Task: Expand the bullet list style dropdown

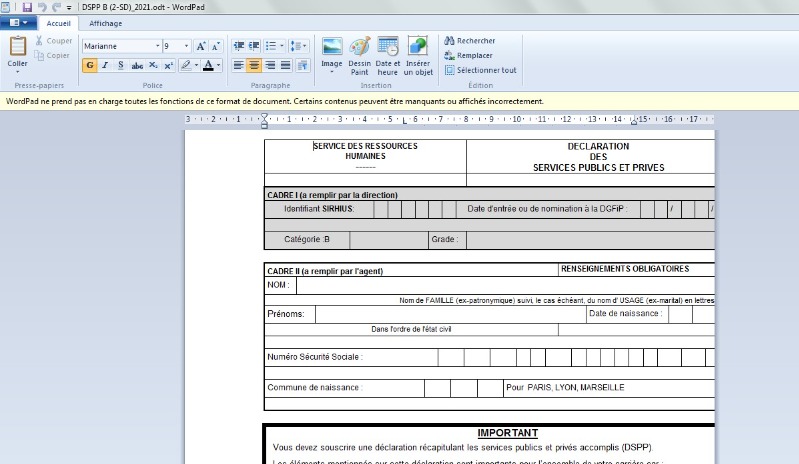Action: tap(283, 46)
